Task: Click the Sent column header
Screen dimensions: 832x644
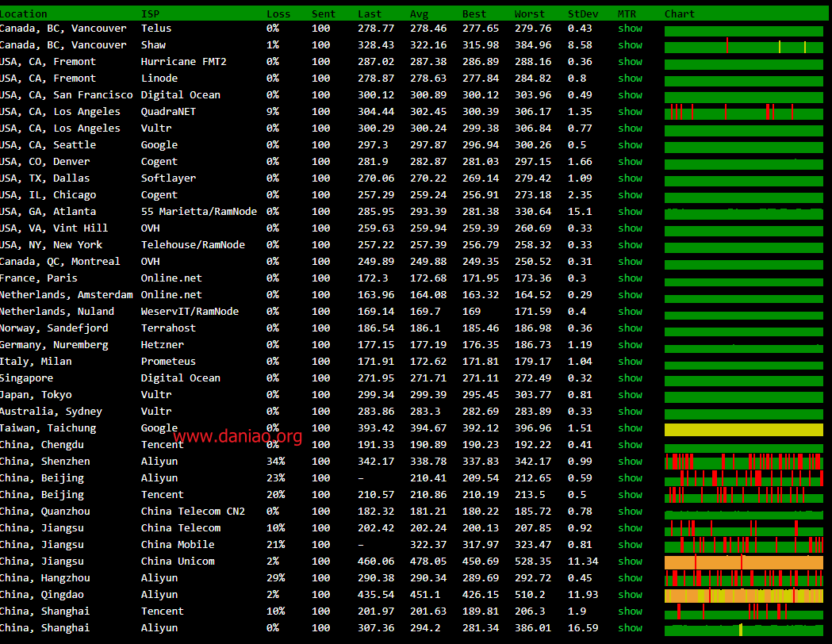Action: tap(323, 13)
